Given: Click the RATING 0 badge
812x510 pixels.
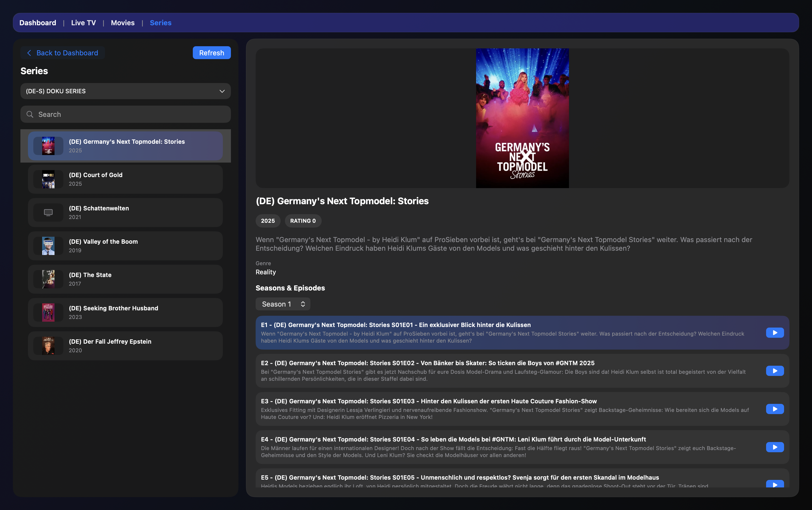Looking at the screenshot, I should click(303, 221).
